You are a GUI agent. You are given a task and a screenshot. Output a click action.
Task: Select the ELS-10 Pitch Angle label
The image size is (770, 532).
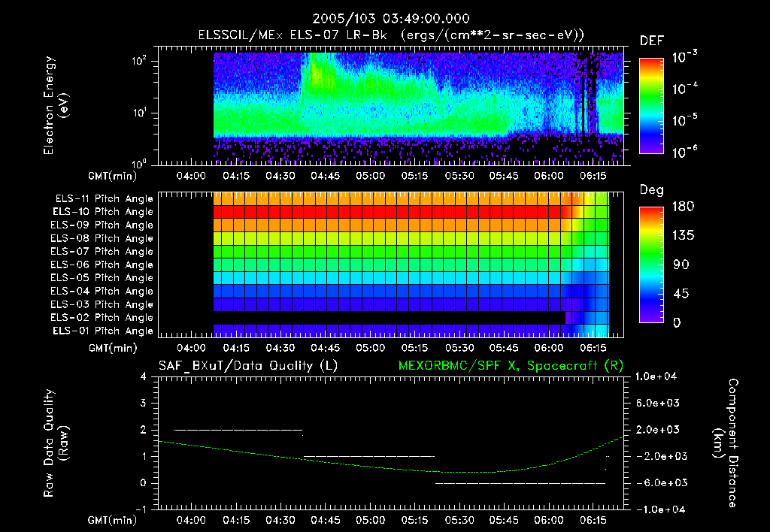(103, 212)
